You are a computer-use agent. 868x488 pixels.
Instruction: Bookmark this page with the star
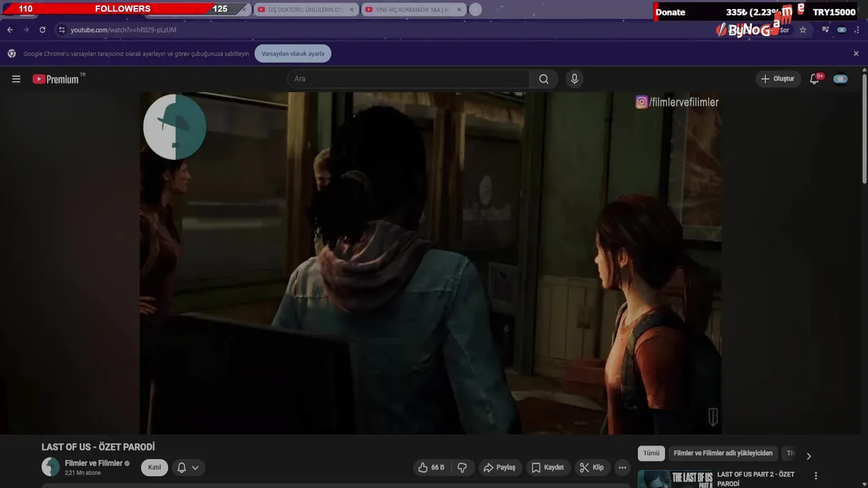[803, 30]
